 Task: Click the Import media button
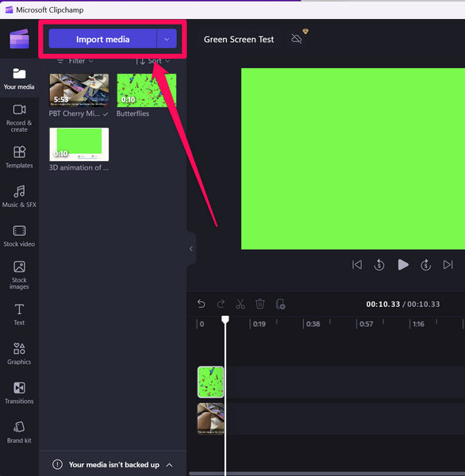[102, 39]
